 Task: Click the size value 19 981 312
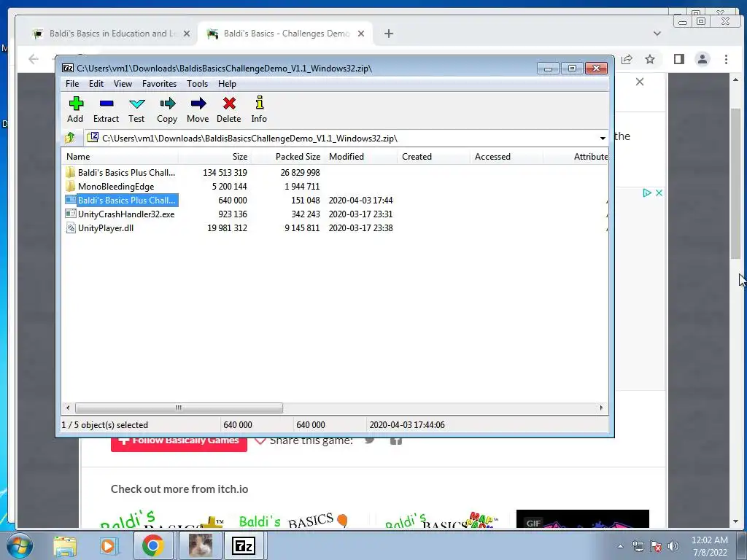tap(227, 227)
